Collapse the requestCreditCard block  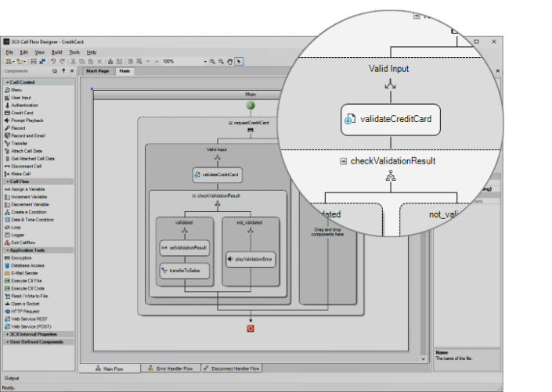[229, 123]
